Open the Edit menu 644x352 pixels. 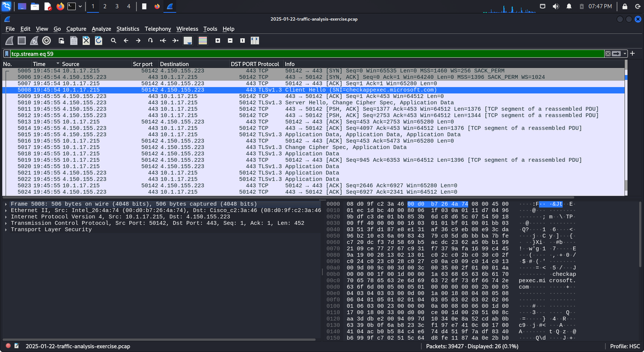click(x=25, y=28)
